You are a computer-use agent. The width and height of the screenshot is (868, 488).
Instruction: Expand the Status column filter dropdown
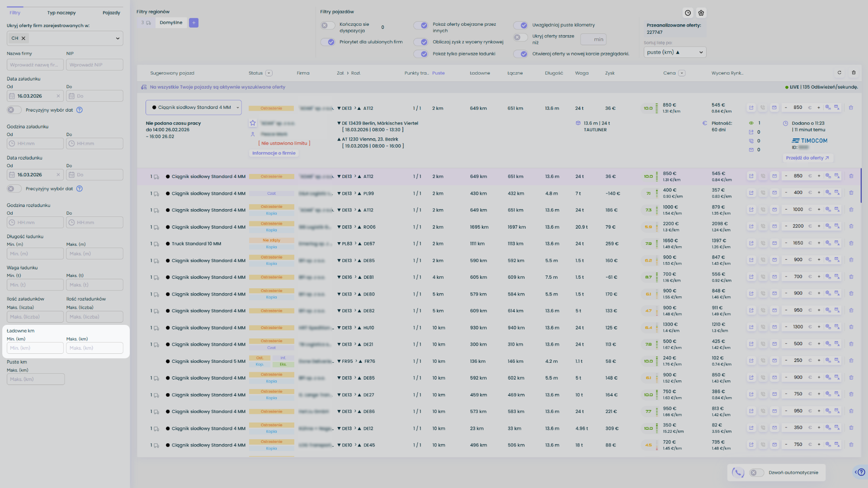click(x=269, y=73)
